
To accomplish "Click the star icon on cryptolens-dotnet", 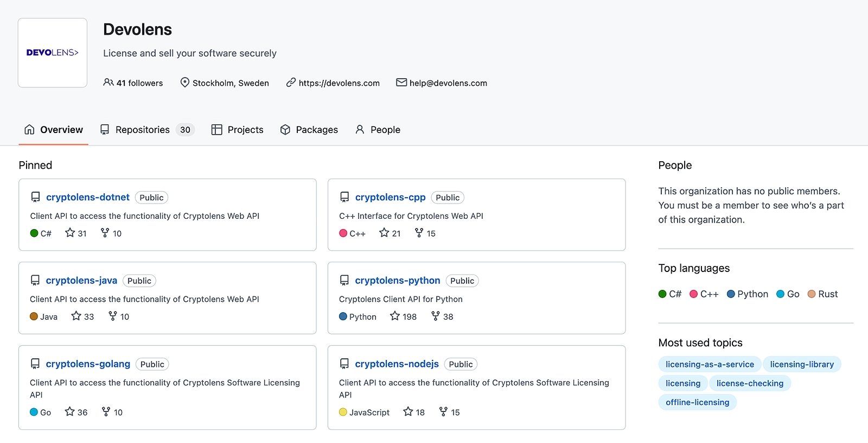I will coord(70,233).
